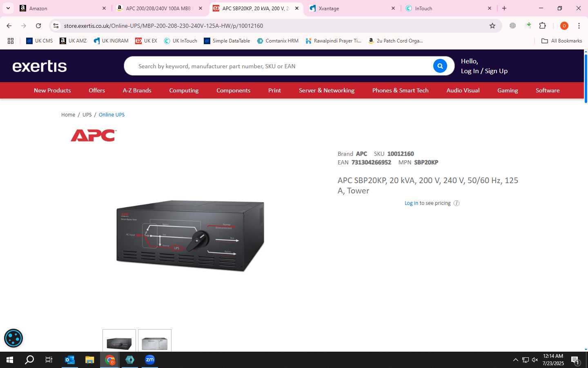Viewport: 588px width, 368px height.
Task: Open the Simple DataTable bookmark
Action: click(227, 41)
